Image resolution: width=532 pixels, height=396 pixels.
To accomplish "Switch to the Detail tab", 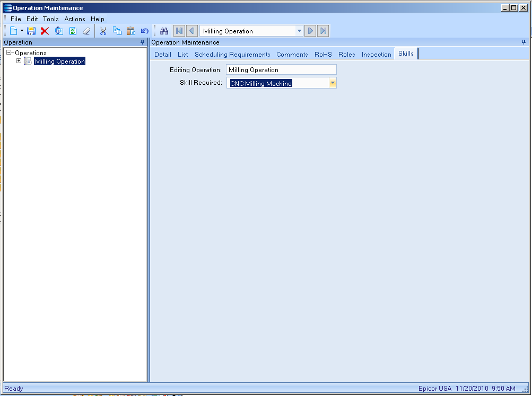I will [x=163, y=55].
